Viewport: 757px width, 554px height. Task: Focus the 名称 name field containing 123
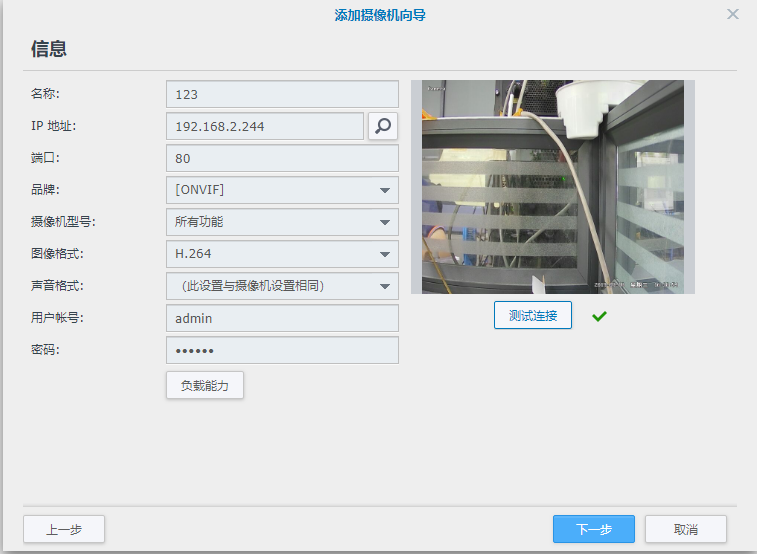(282, 94)
